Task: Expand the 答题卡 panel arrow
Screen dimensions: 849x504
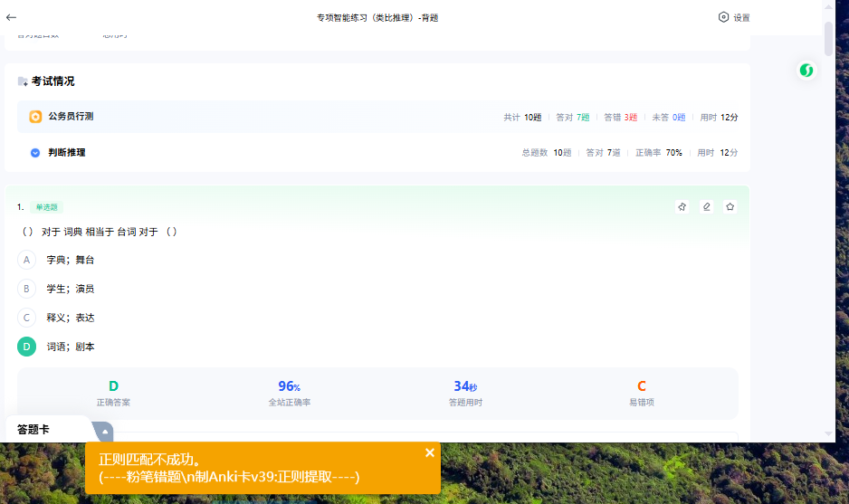Action: click(x=104, y=432)
